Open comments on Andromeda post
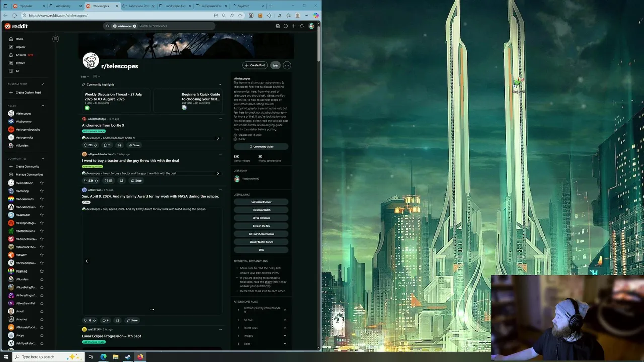The image size is (644, 362). click(x=107, y=145)
